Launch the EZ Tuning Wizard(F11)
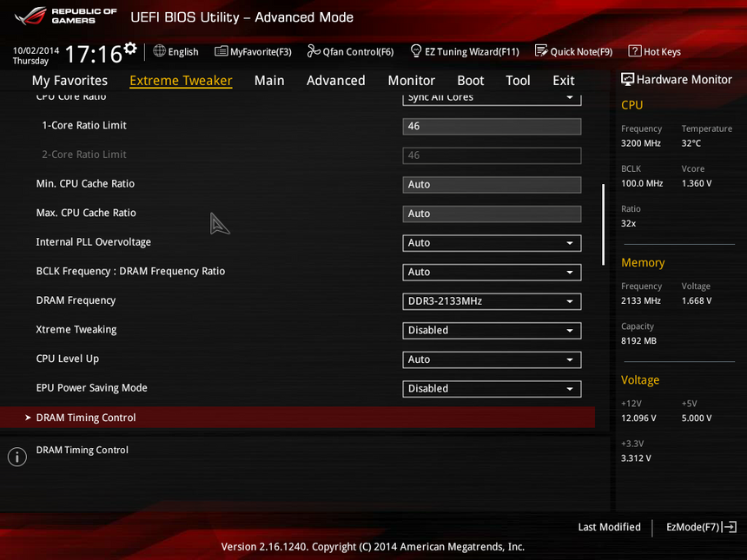The width and height of the screenshot is (747, 560). tap(464, 52)
